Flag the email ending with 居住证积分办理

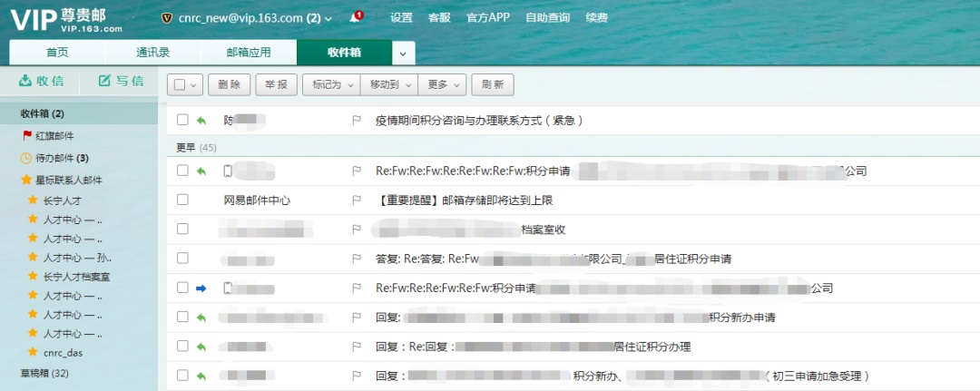(357, 347)
